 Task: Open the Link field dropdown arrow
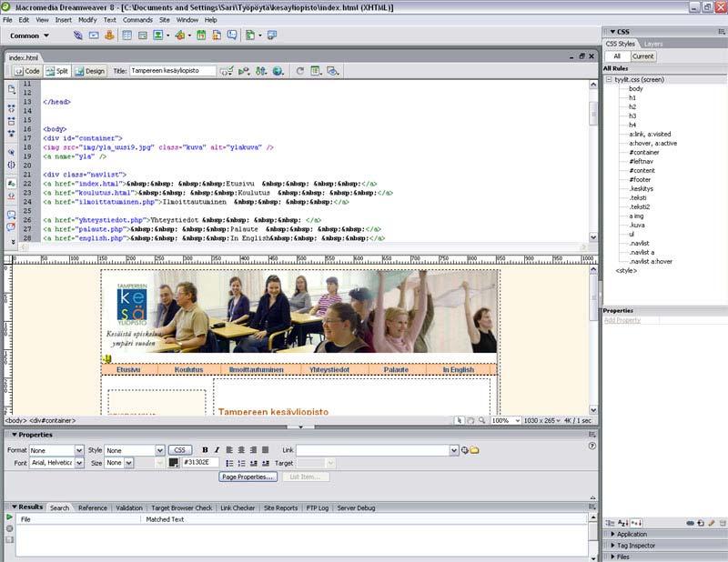(x=454, y=450)
